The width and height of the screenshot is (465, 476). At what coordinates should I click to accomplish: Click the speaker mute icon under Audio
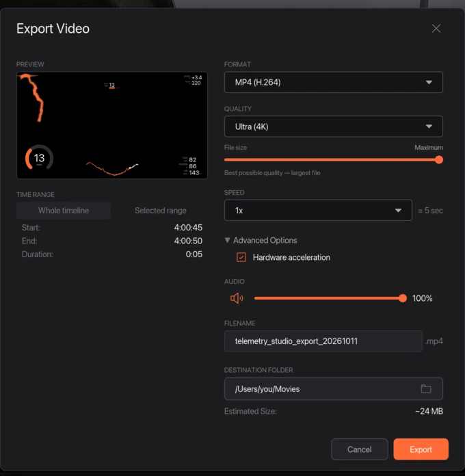[x=237, y=298]
